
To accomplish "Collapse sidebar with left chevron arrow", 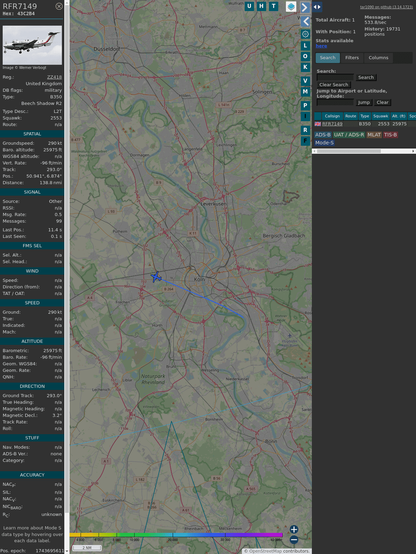I will coord(305,21).
